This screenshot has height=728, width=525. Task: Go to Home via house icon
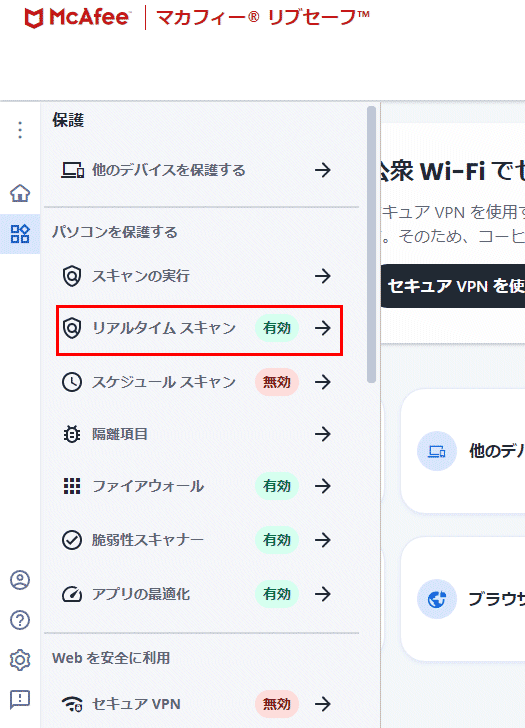tap(20, 193)
